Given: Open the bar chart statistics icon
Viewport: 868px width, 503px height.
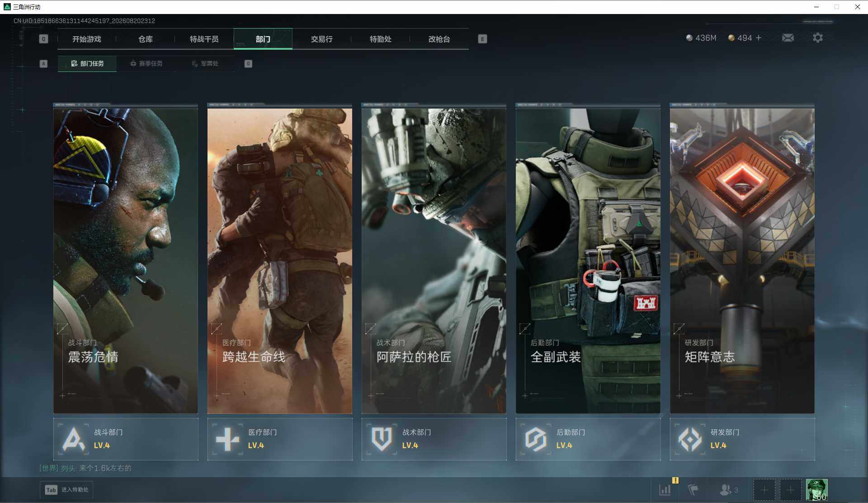Looking at the screenshot, I should click(x=665, y=489).
